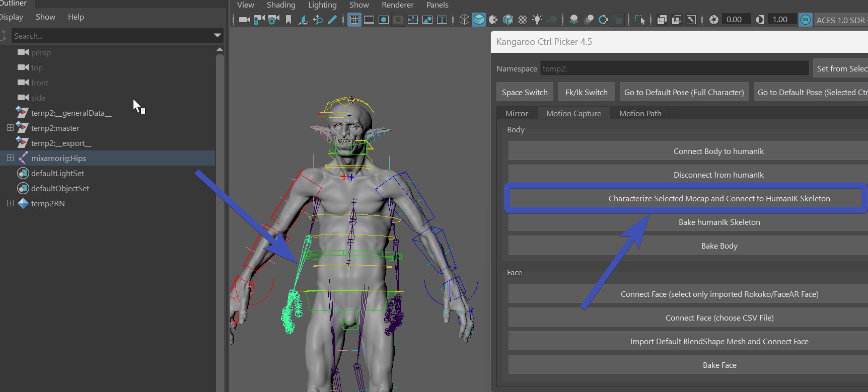Image resolution: width=868 pixels, height=392 pixels.
Task: Click the Bake Face button
Action: coord(688,365)
